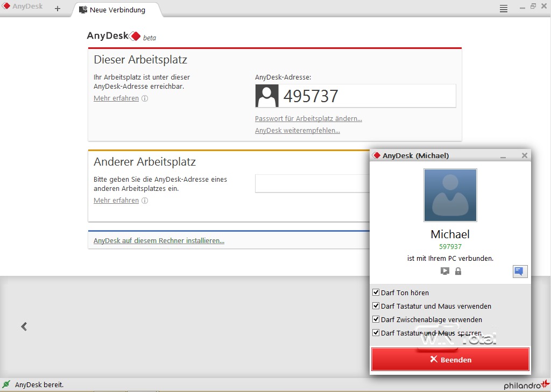This screenshot has width=551, height=392.
Task: Open Passwort für Arbeitsplatz ändern link
Action: point(308,119)
